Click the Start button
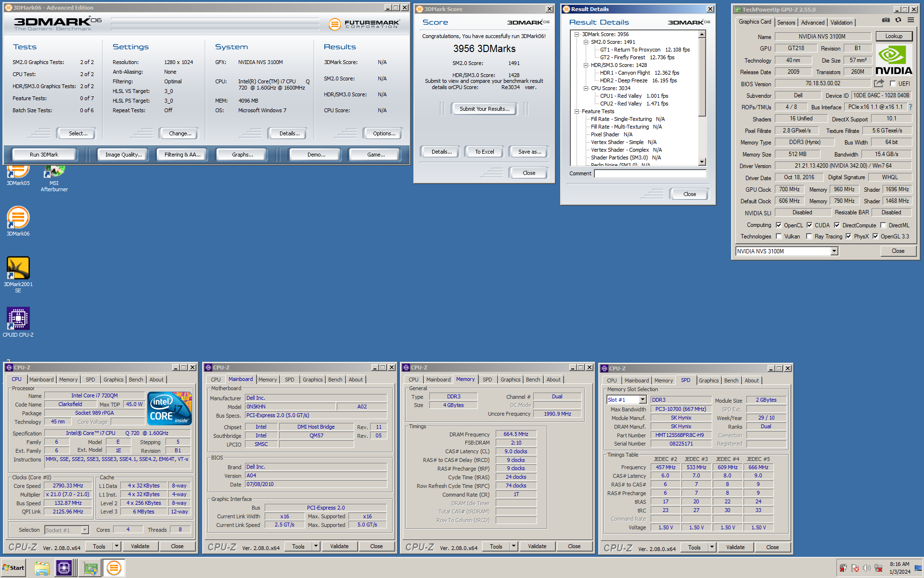This screenshot has height=578, width=924. click(13, 568)
